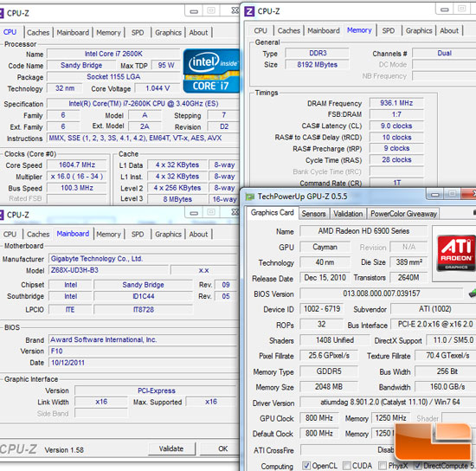Click the Device ID value '1002 - 6719'

click(322, 309)
